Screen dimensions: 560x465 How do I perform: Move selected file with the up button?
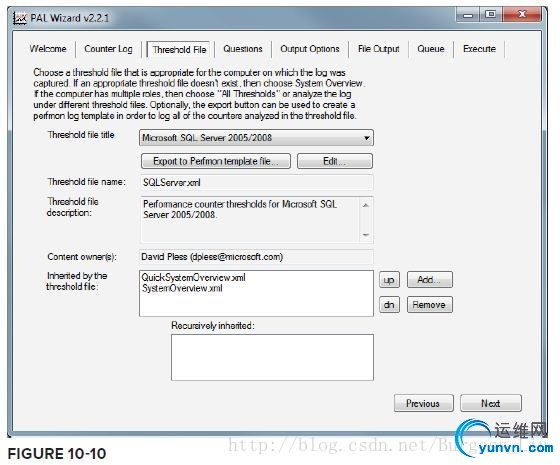(x=389, y=280)
